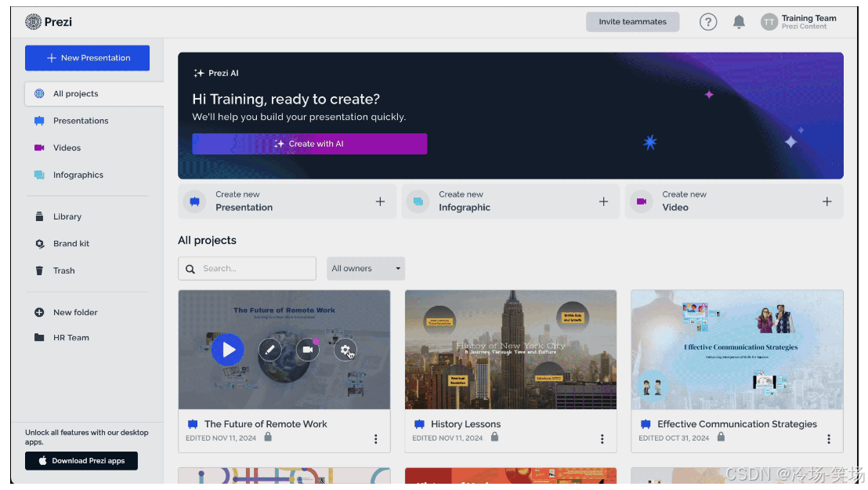Create a New folder from the sidebar
Image resolution: width=868 pixels, height=490 pixels.
[x=75, y=313]
